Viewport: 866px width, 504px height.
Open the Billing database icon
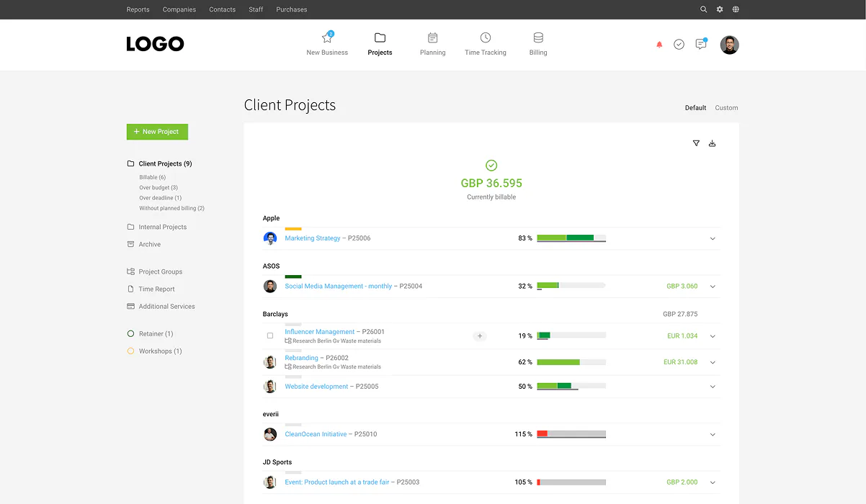pos(538,37)
